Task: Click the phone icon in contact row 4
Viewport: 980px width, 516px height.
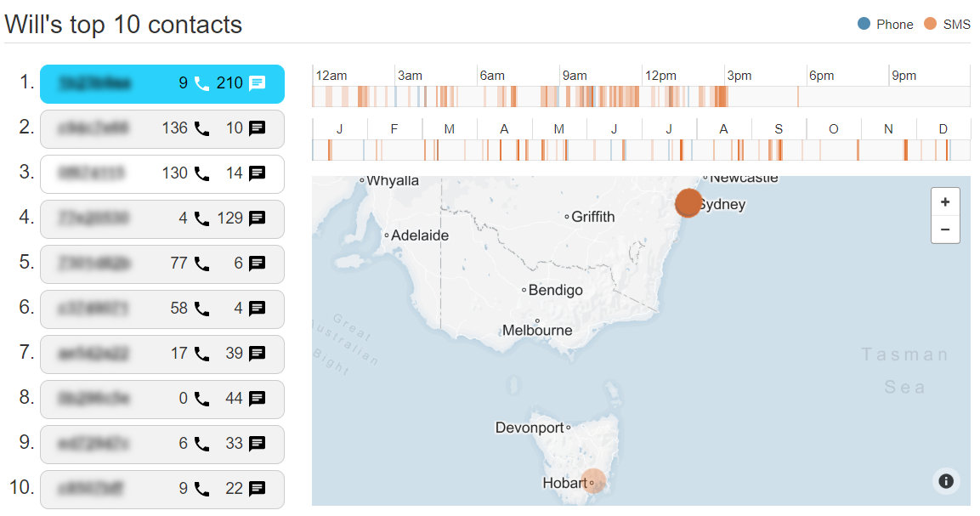Action: pyautogui.click(x=201, y=218)
